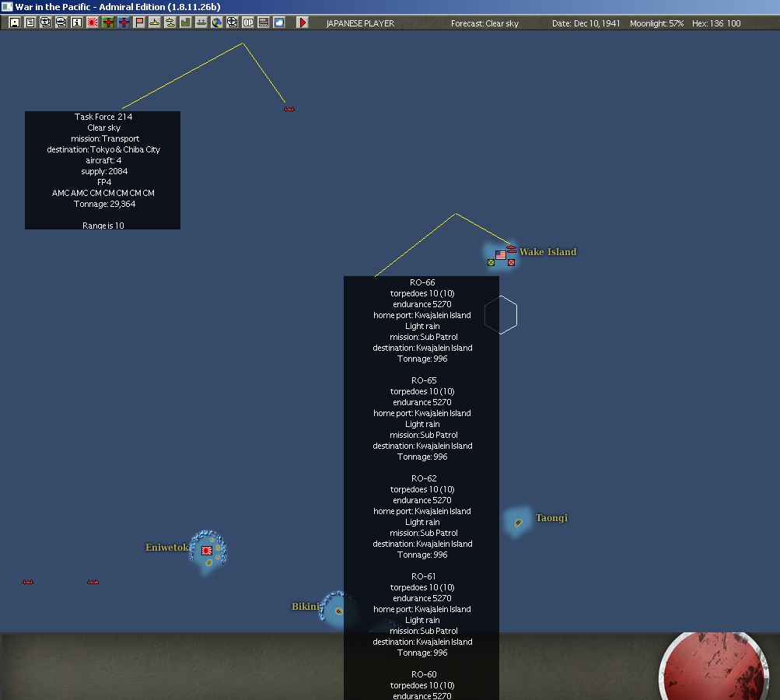This screenshot has height=700, width=780.
Task: Open the document list report icon
Action: (x=30, y=23)
